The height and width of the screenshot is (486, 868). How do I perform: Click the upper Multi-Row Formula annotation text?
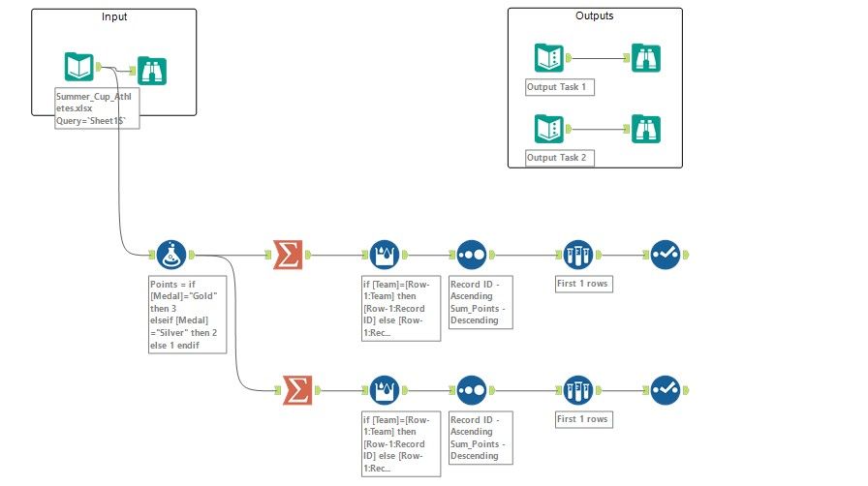(401, 308)
